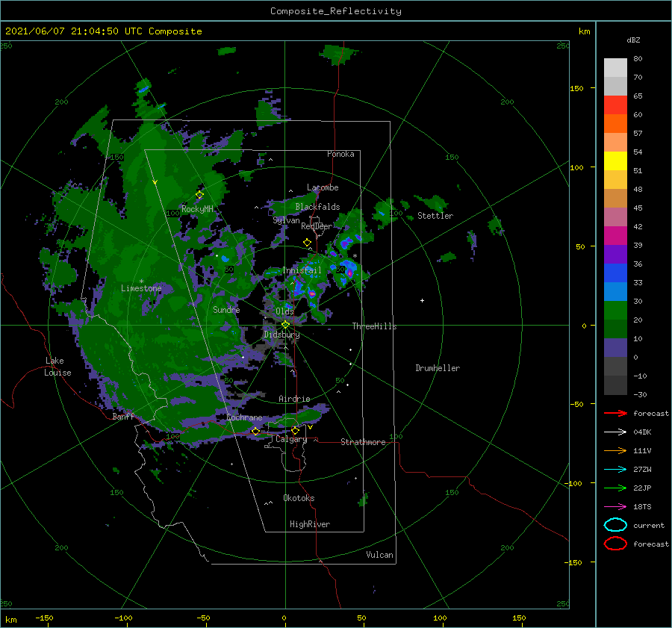Click the Sylvan label on map
This screenshot has width=672, height=628.
click(x=286, y=220)
